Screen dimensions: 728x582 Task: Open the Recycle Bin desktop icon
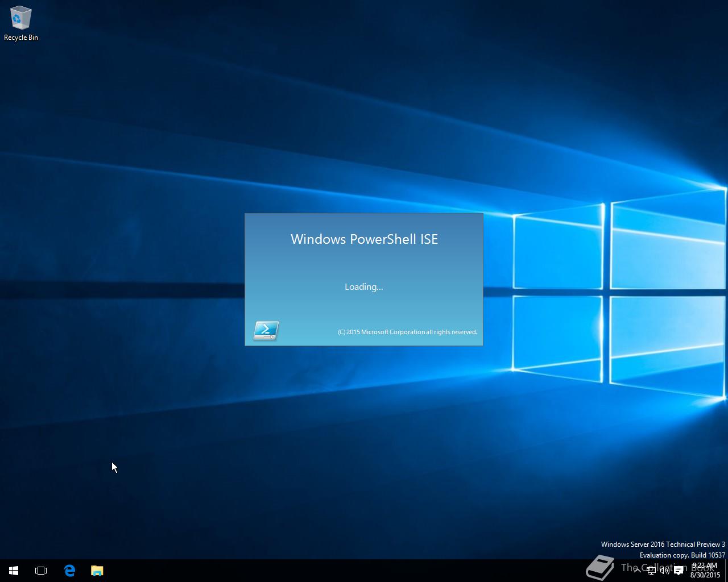[x=21, y=23]
